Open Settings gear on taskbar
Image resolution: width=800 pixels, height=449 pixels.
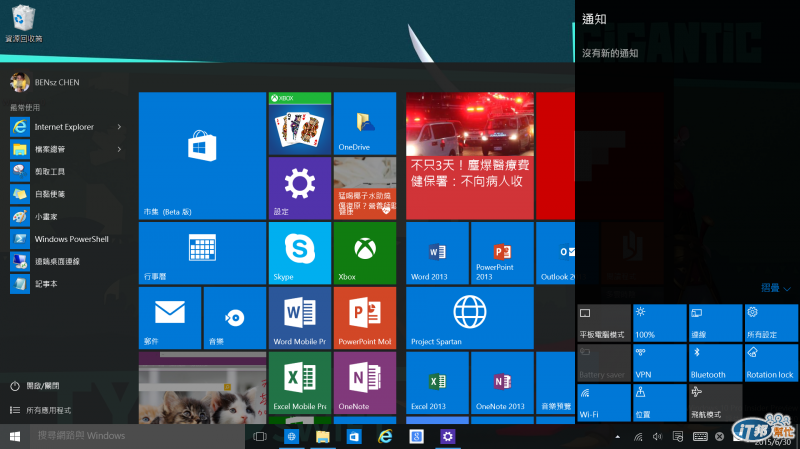(x=447, y=436)
